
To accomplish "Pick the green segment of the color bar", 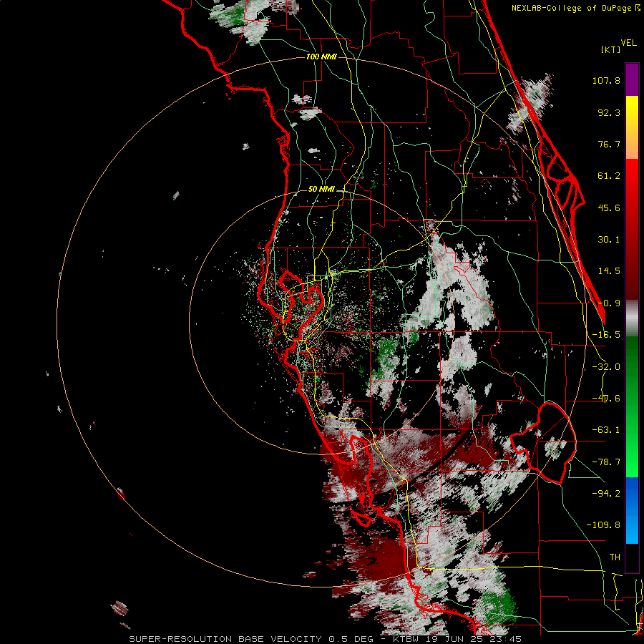I will pos(632,406).
